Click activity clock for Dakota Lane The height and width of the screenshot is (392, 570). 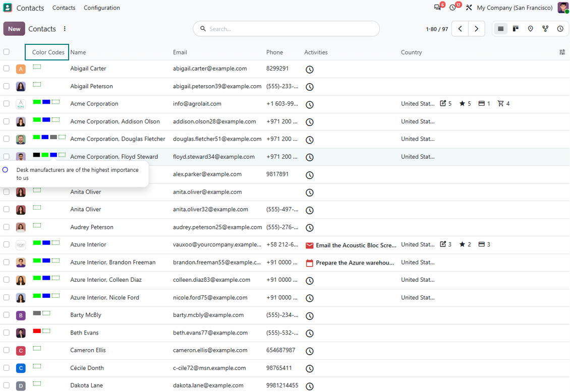point(309,386)
